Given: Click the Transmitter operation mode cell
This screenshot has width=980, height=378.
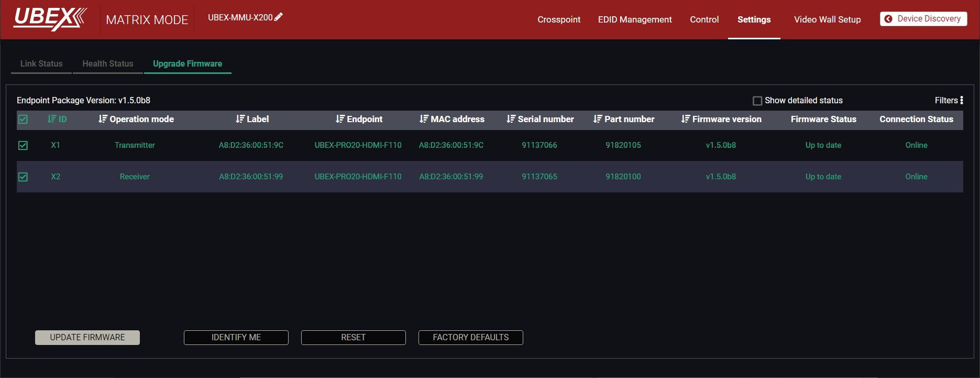Looking at the screenshot, I should 135,145.
